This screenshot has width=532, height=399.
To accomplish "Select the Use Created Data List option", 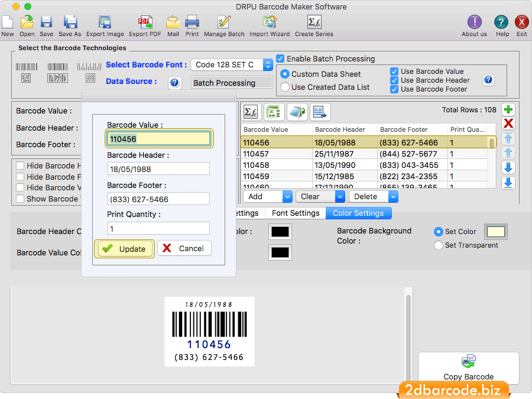I will (285, 87).
